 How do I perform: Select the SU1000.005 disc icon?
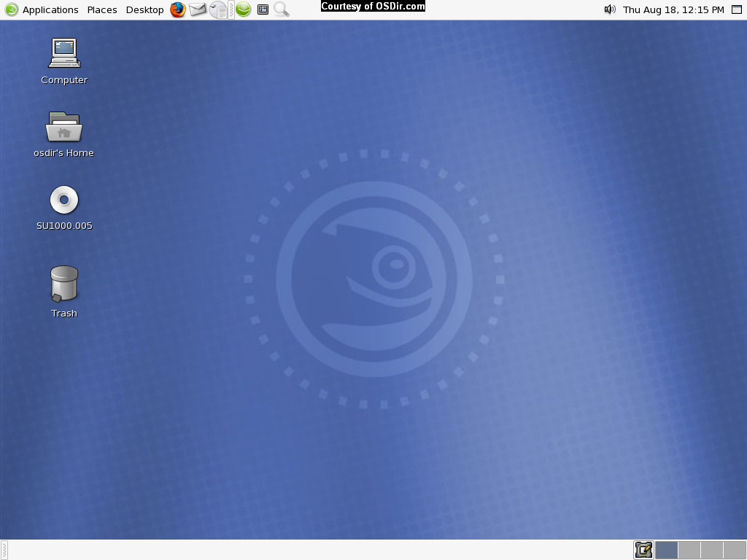point(64,208)
